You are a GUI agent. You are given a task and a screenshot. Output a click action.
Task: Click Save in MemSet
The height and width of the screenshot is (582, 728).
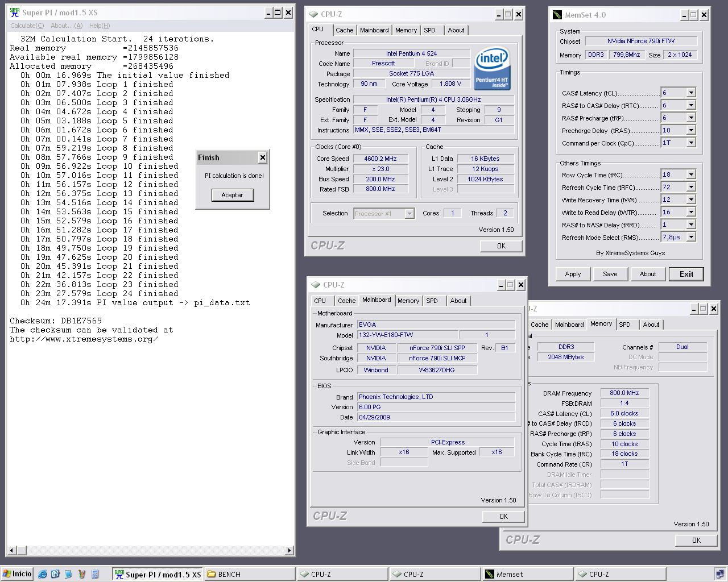coord(610,274)
